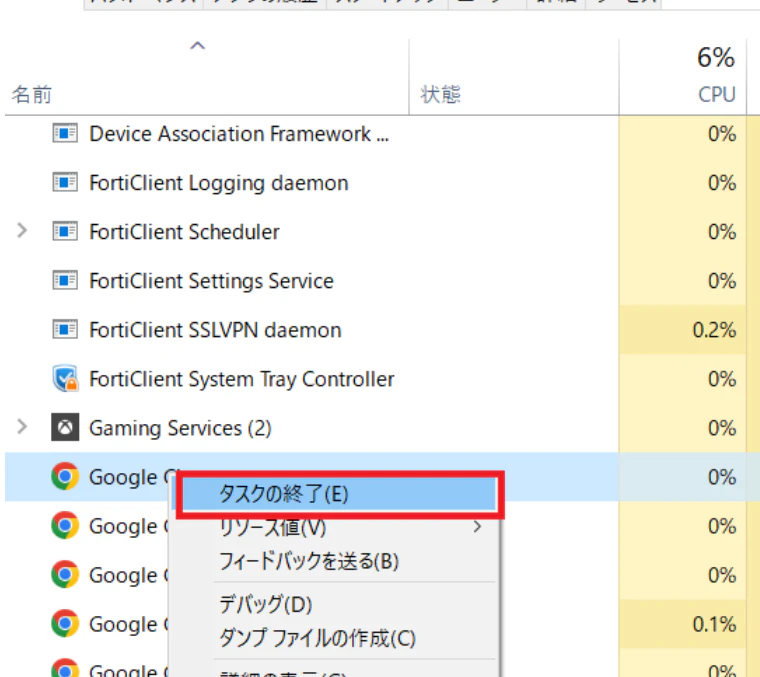This screenshot has height=677, width=760.
Task: Sort by the CPU column header
Action: [x=716, y=94]
